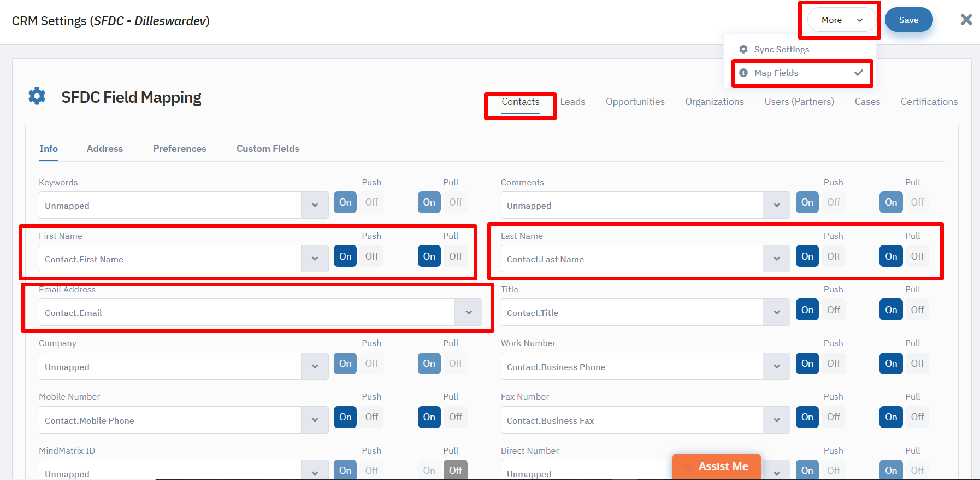Open the Assist Me helper
This screenshot has width=980, height=480.
click(716, 466)
